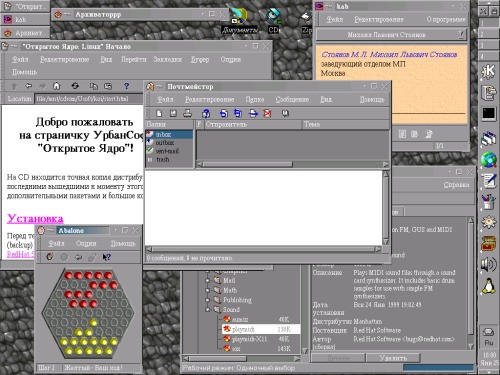
Task: Open contact dropdown Михаил Львович Стояков
Action: [392, 34]
